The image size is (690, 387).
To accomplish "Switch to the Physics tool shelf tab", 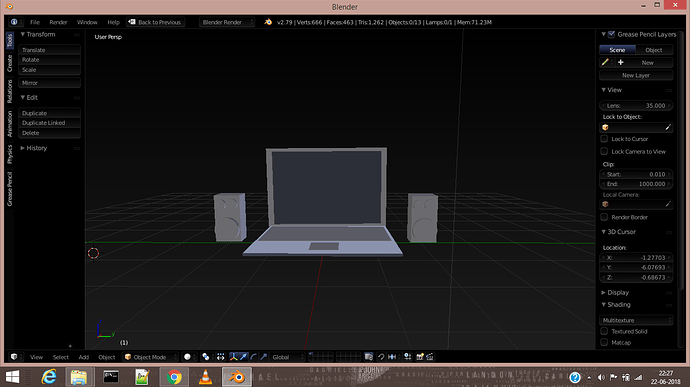I will click(x=10, y=154).
